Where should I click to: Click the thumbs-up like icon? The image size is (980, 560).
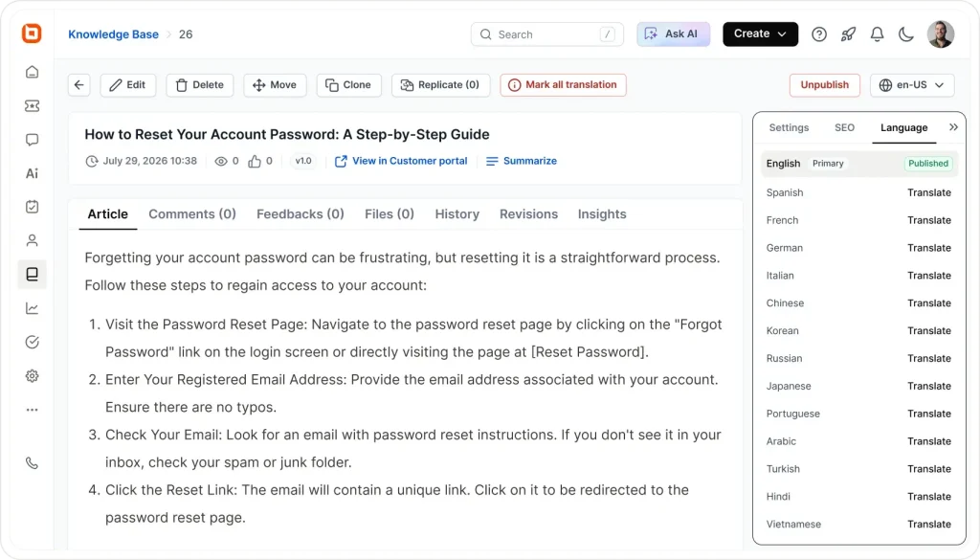click(x=255, y=161)
